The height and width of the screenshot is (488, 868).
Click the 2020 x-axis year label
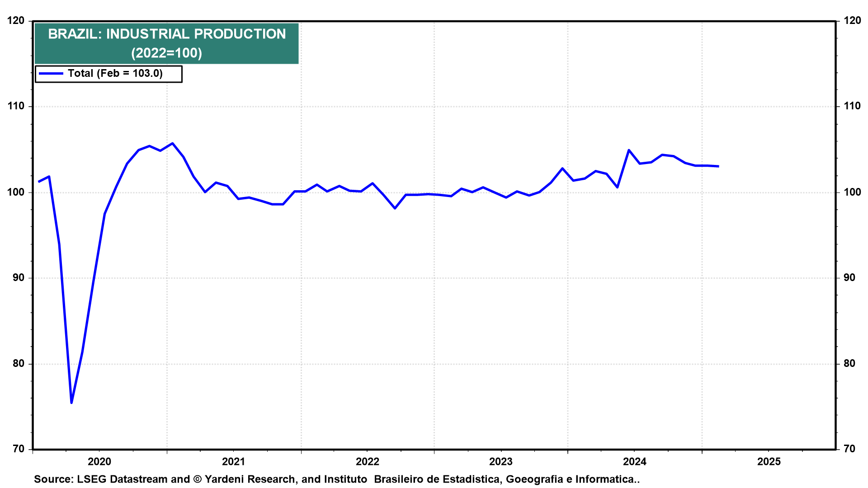pyautogui.click(x=99, y=461)
